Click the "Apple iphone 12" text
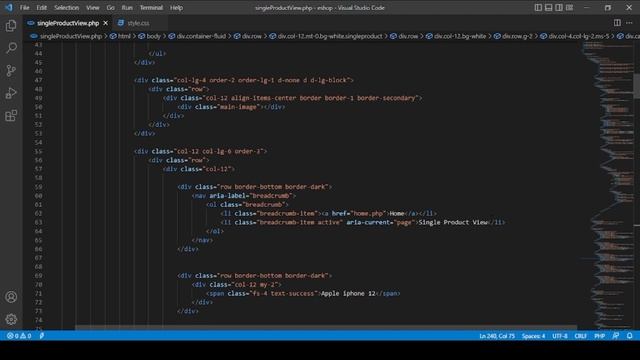Screen dimensions: 640x360 click(348, 293)
